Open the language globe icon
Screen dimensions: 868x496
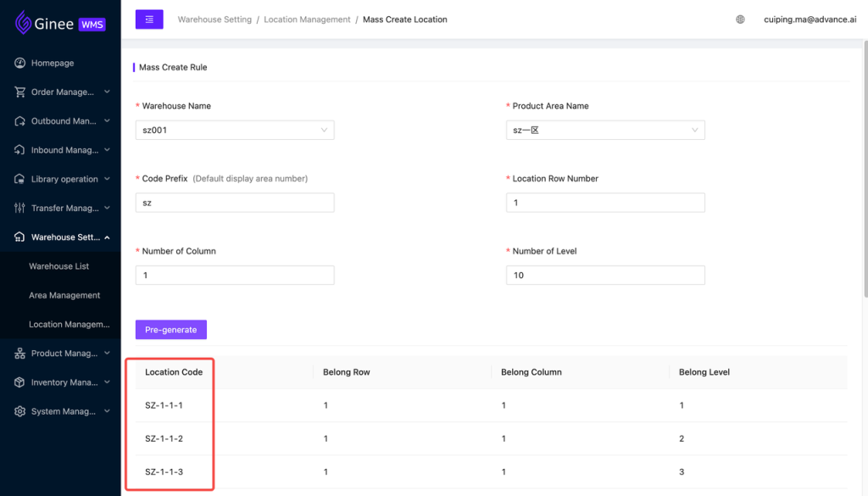coord(740,20)
